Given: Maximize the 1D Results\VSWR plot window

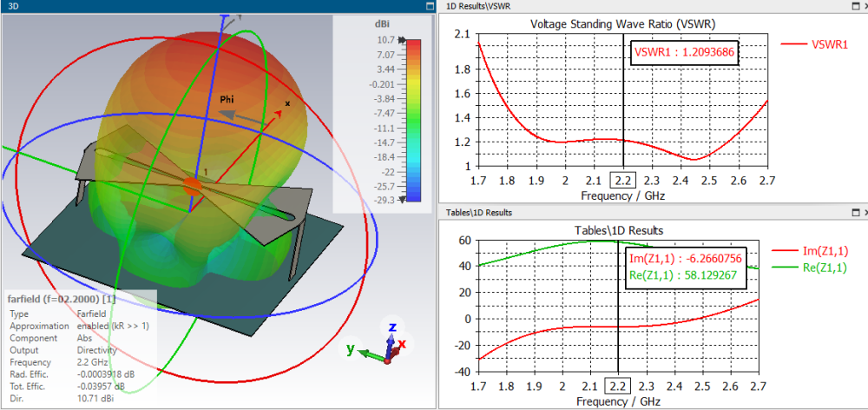Looking at the screenshot, I should (x=855, y=6).
